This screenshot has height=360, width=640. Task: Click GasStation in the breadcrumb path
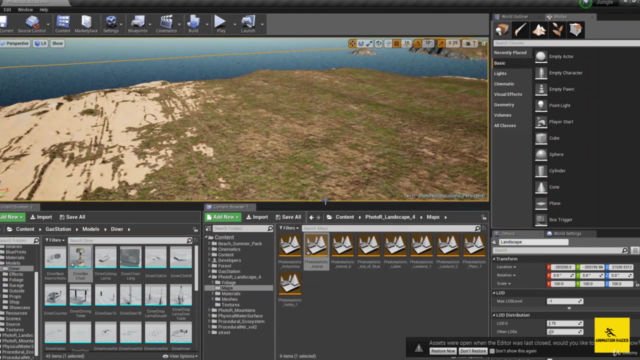point(58,229)
